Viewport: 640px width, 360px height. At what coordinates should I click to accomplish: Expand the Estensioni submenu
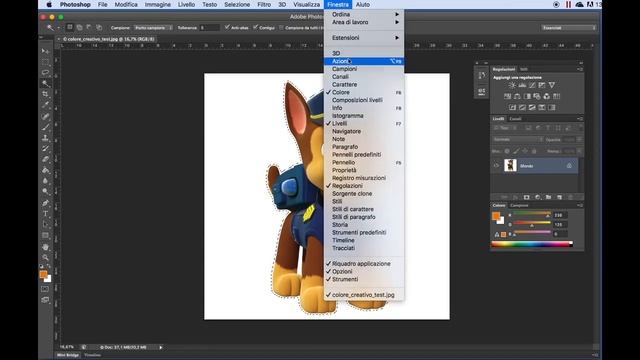(x=364, y=38)
